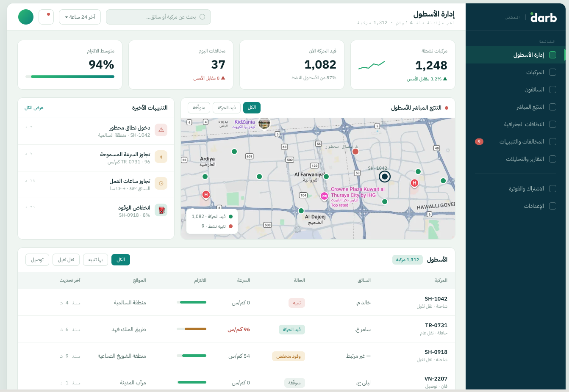
Task: Click TR-0731 row orange compliance bar
Action: click(192, 329)
